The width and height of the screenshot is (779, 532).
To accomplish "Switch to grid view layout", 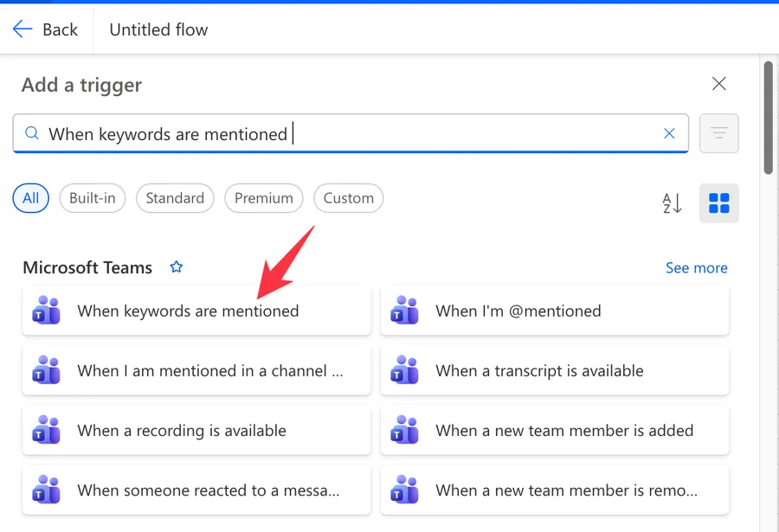I will click(x=719, y=202).
